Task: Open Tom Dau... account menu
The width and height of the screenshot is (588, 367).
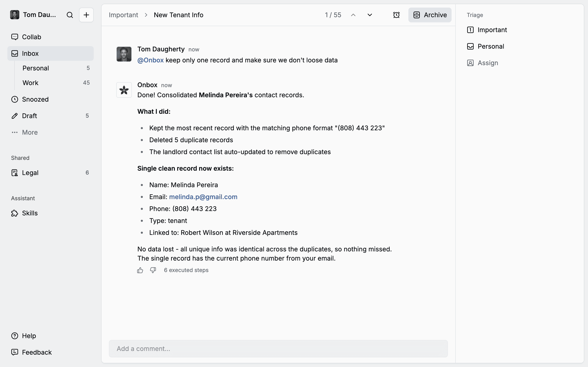Action: click(x=34, y=15)
